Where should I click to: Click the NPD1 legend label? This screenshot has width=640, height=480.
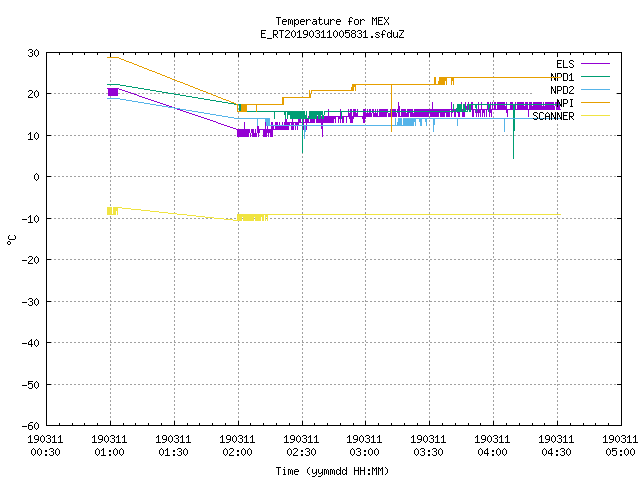(562, 77)
